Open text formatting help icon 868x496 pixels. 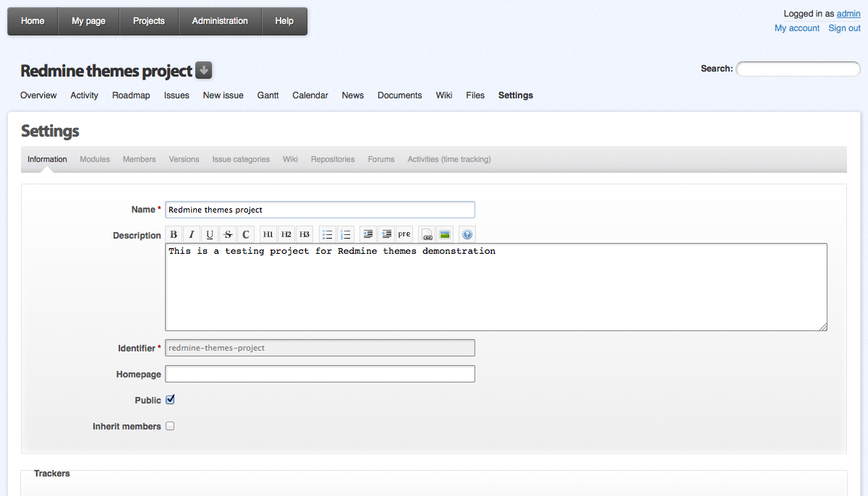coord(467,234)
